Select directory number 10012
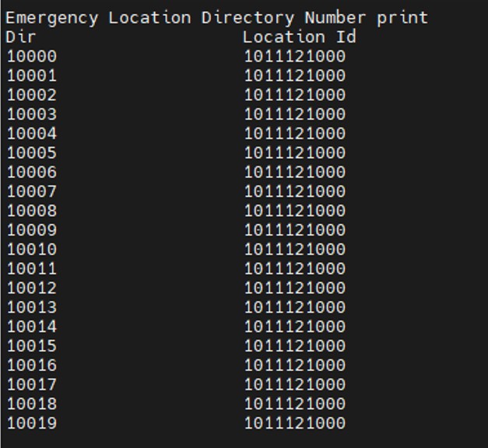488x448 pixels. [x=32, y=288]
